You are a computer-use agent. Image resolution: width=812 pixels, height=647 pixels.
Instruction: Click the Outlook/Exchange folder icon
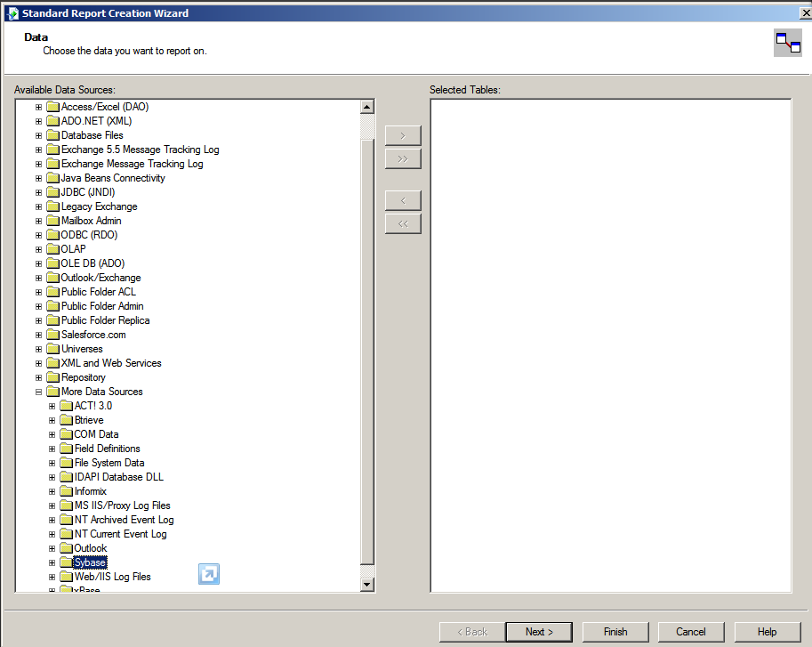[x=52, y=278]
